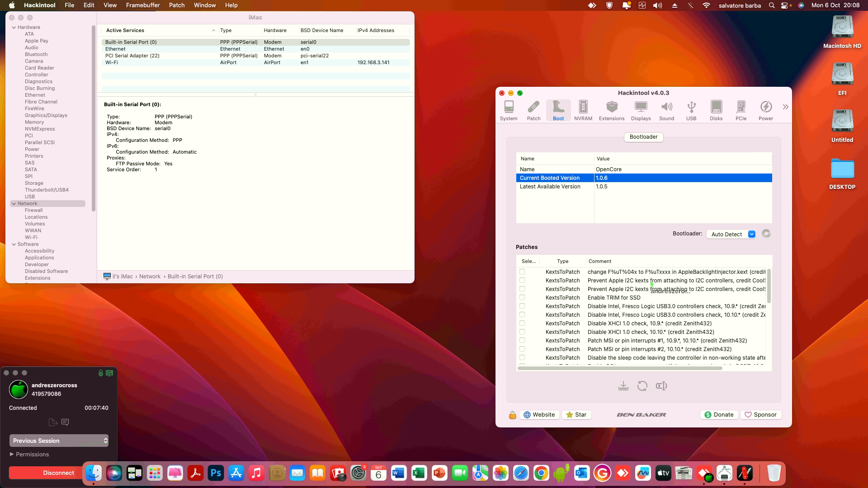Check the Disable the sleep code patch
The image size is (868, 488).
[522, 357]
